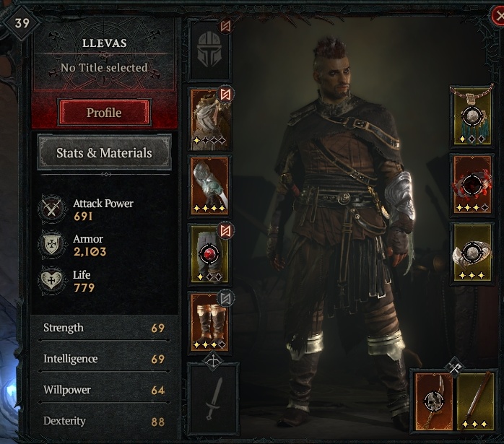Viewport: 504px width, 444px height.
Task: Toggle helmet transmog visibility badge
Action: click(x=225, y=26)
